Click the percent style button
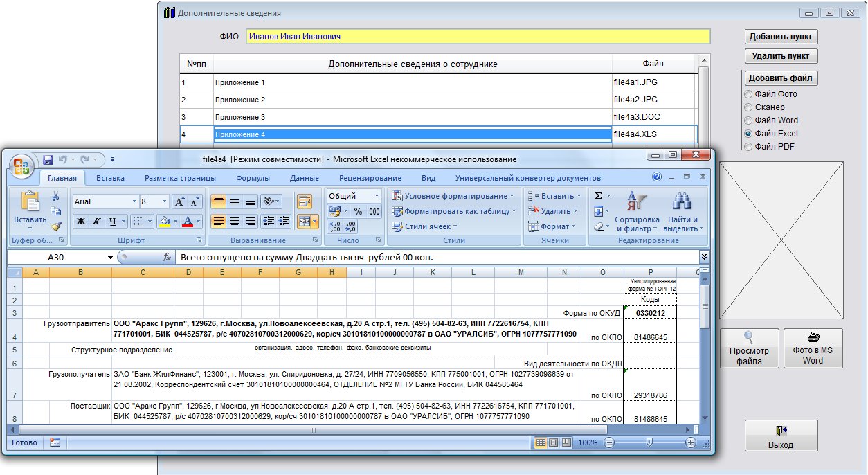868x475 pixels. 358,212
